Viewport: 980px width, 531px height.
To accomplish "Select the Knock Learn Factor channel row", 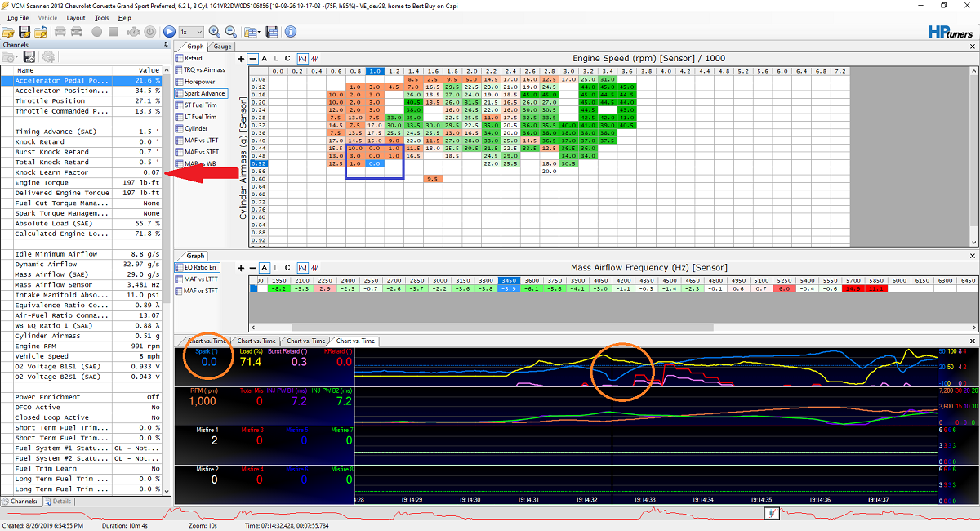I will (x=82, y=172).
